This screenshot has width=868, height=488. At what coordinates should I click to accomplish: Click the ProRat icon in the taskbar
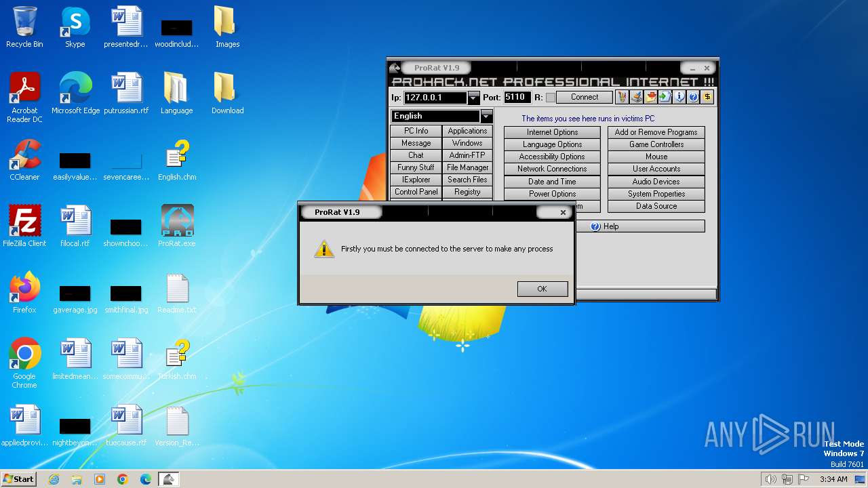coord(168,479)
